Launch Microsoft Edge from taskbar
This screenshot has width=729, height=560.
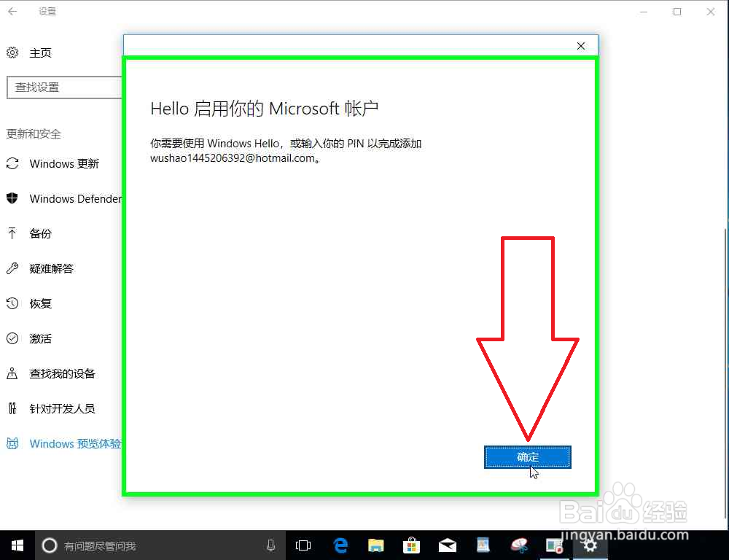coord(340,545)
